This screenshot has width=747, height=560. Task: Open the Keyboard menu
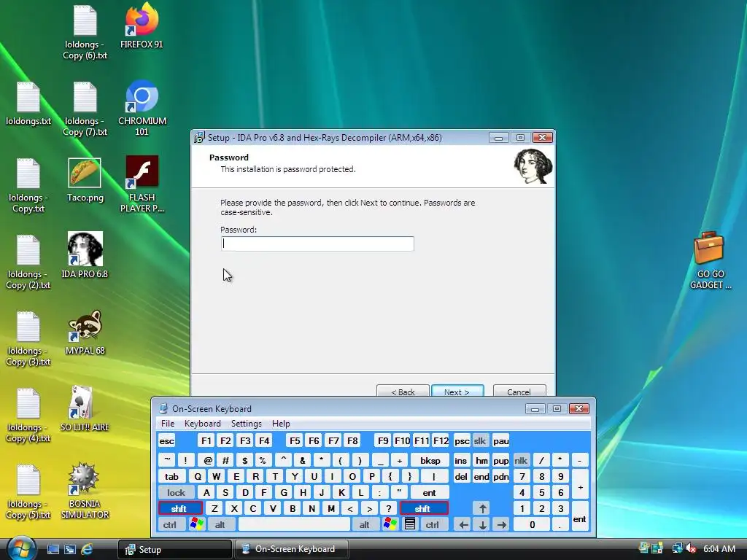[x=203, y=424]
